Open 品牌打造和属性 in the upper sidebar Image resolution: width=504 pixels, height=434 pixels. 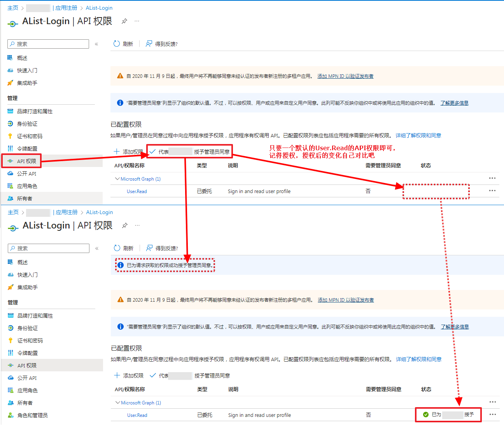tap(35, 111)
